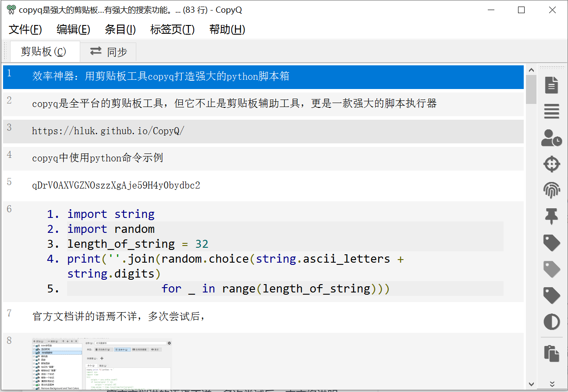Select item 4 copyq中使用python命令示例

[x=263, y=159]
